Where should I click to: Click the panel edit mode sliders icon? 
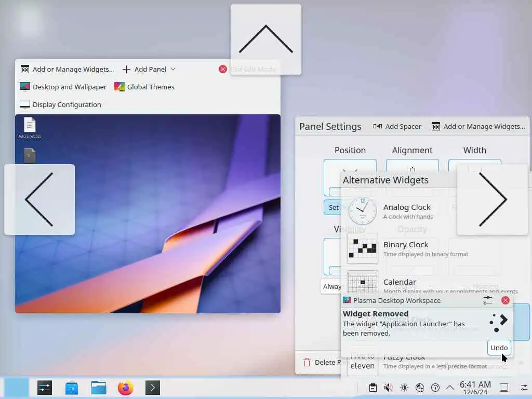(x=524, y=388)
